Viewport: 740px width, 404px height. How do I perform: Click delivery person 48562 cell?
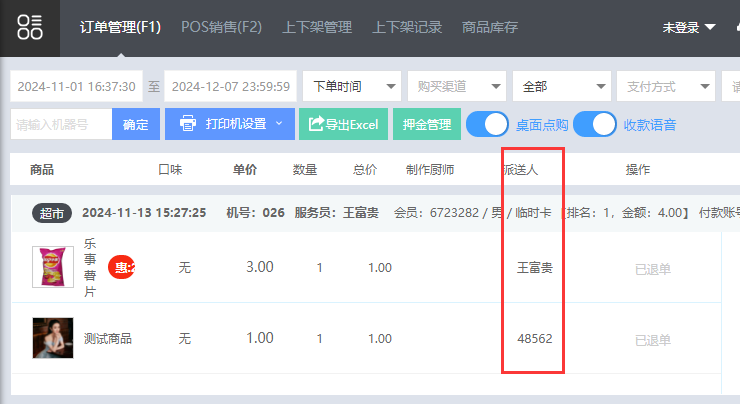click(x=535, y=338)
